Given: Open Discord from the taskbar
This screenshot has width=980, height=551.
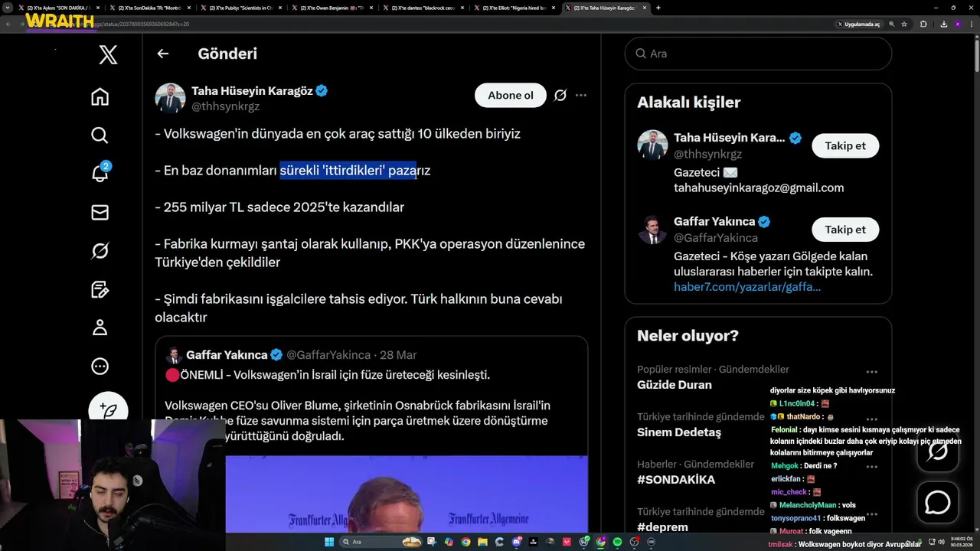Looking at the screenshot, I should click(517, 542).
